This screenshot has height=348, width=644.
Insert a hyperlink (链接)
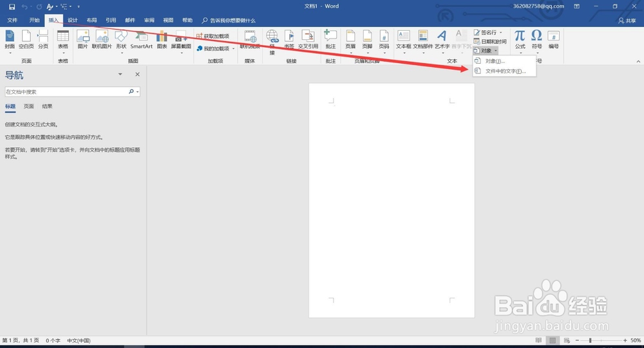click(x=272, y=41)
